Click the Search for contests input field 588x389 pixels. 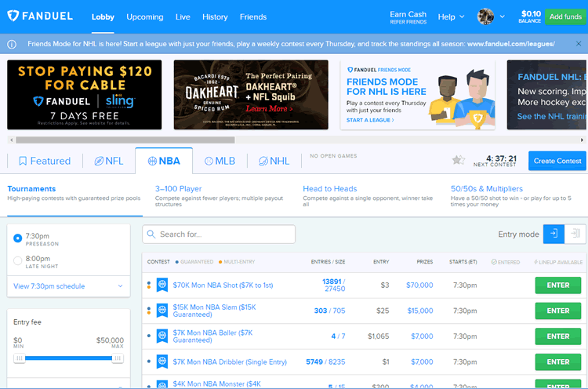(219, 234)
